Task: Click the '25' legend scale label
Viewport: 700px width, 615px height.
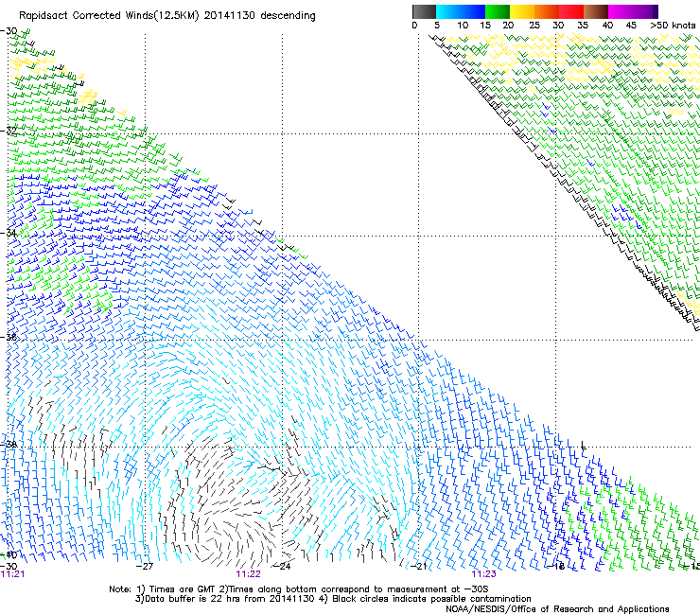Action: pos(534,26)
